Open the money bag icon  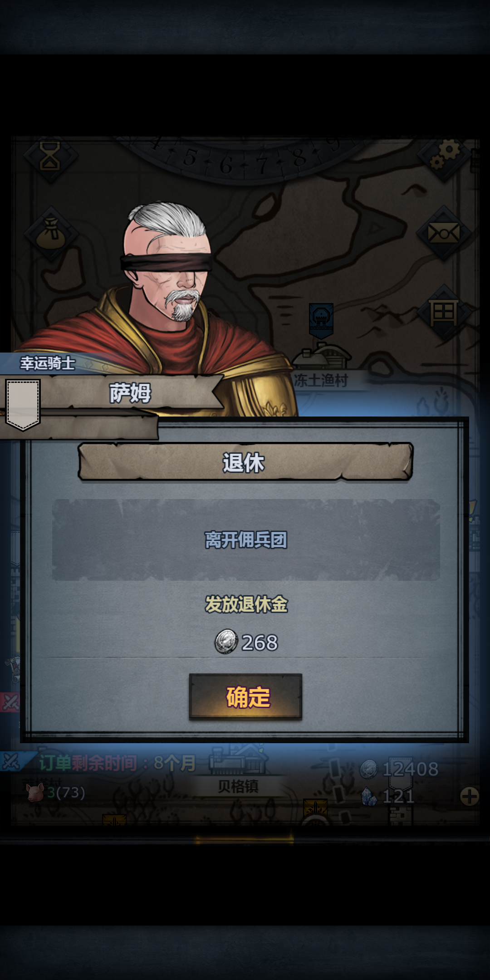coord(51,233)
